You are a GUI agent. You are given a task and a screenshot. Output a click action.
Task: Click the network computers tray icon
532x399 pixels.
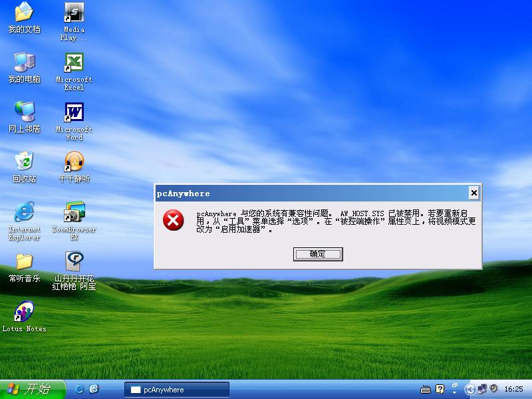pyautogui.click(x=481, y=389)
